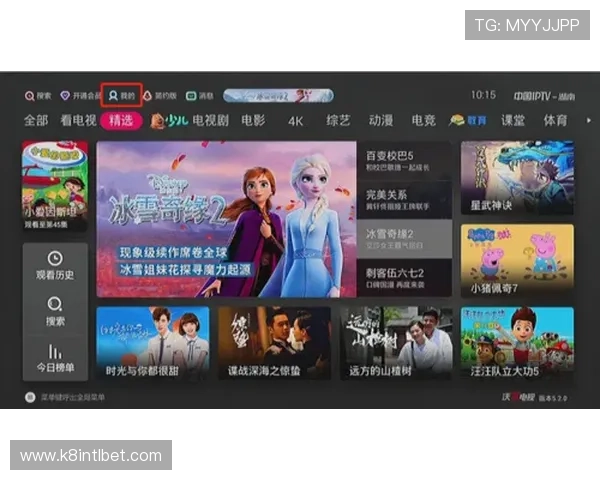Open the 我的 profile icon

pyautogui.click(x=113, y=95)
